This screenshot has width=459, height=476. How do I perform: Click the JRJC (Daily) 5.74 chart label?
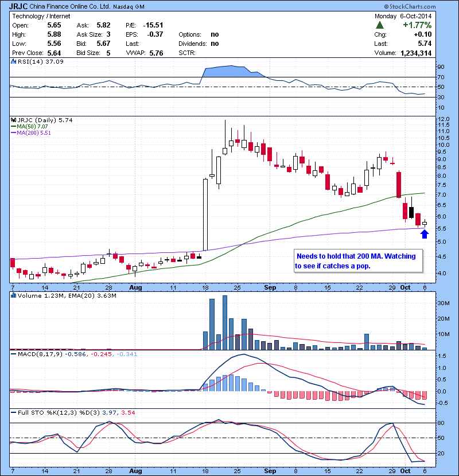tap(45, 120)
